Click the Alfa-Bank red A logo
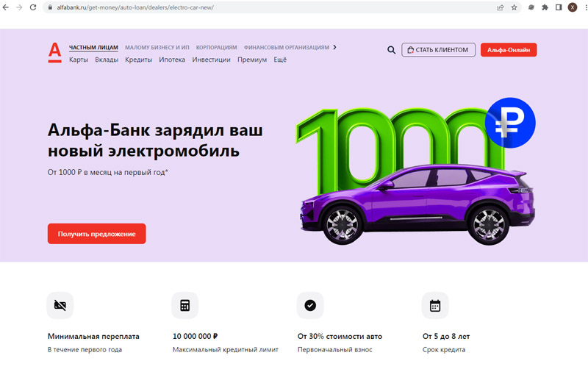Image resolution: width=588 pixels, height=372 pixels. (54, 52)
